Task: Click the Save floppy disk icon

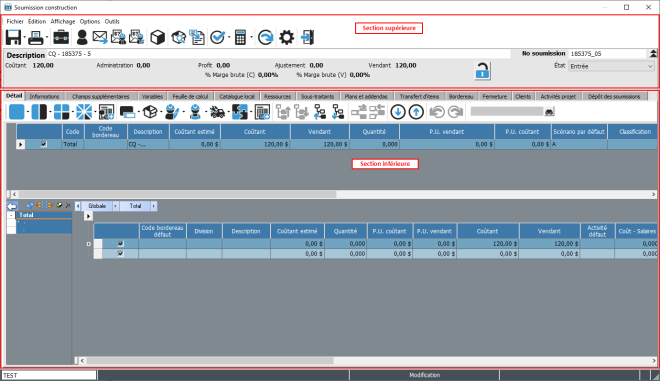Action: [x=13, y=37]
